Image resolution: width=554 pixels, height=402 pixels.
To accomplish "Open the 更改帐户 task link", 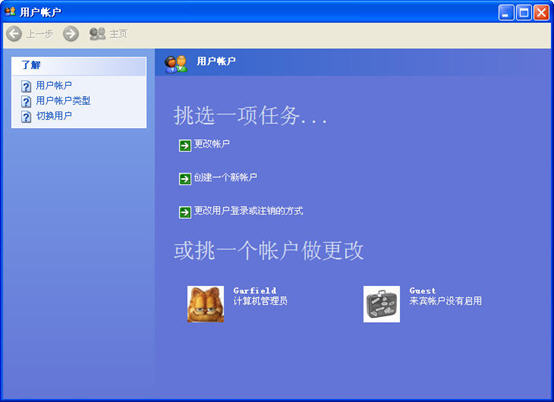I will click(x=212, y=144).
